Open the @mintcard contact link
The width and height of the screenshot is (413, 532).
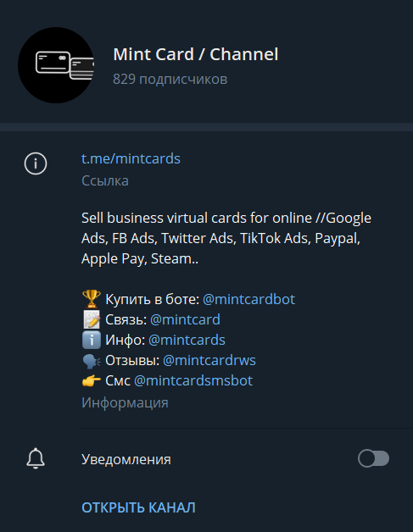(x=185, y=319)
